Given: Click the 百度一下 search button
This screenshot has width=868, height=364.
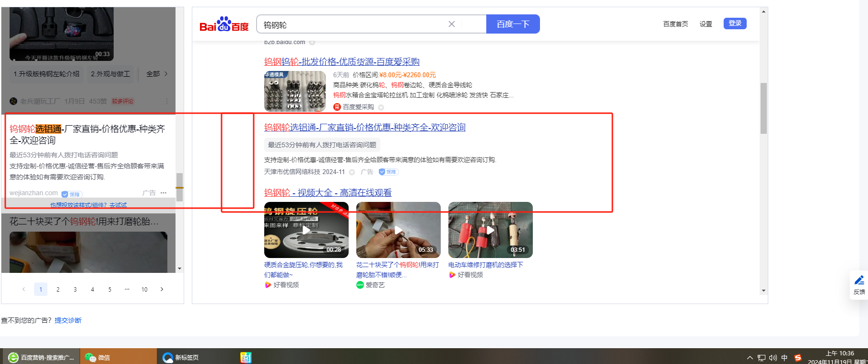Looking at the screenshot, I should point(513,24).
